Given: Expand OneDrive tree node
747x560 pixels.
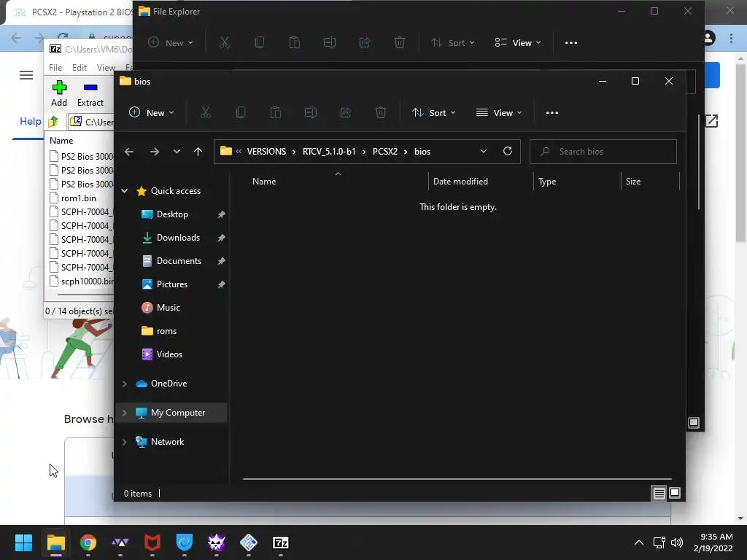Looking at the screenshot, I should point(124,384).
